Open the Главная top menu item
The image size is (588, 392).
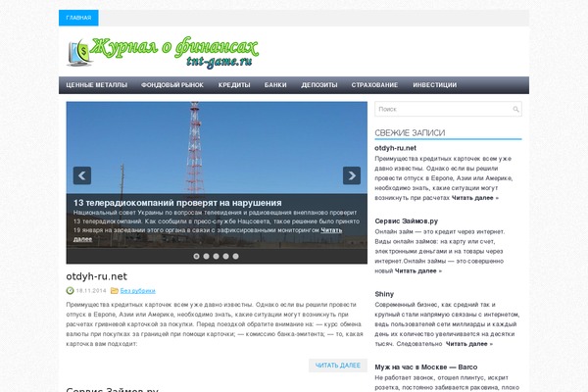78,18
